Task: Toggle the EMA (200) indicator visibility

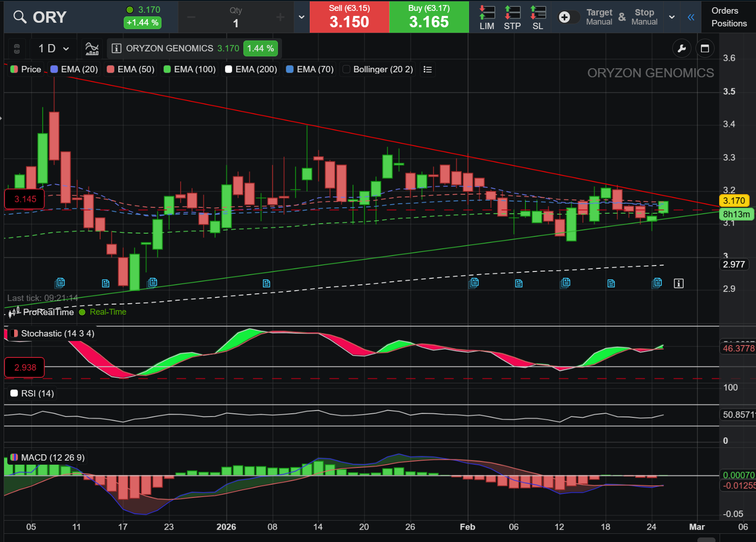Action: pos(251,70)
